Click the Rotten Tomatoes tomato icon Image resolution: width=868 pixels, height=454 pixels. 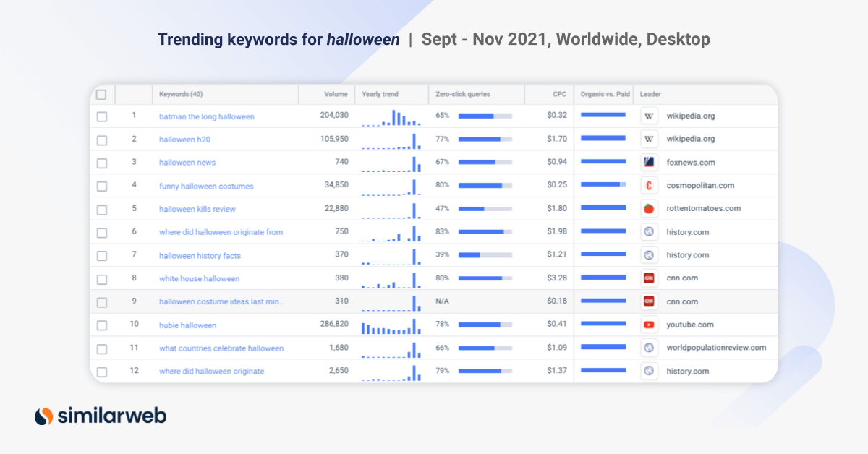click(650, 208)
